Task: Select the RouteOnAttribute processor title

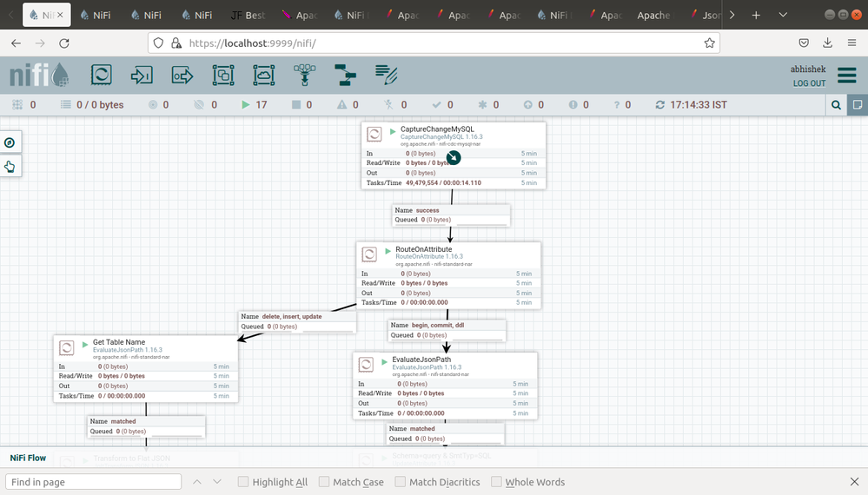Action: pos(424,249)
